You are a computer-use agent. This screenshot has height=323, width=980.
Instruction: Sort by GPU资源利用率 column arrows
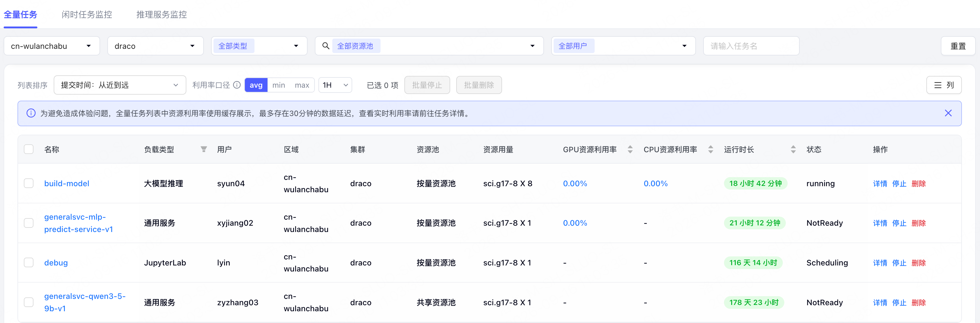pos(630,149)
